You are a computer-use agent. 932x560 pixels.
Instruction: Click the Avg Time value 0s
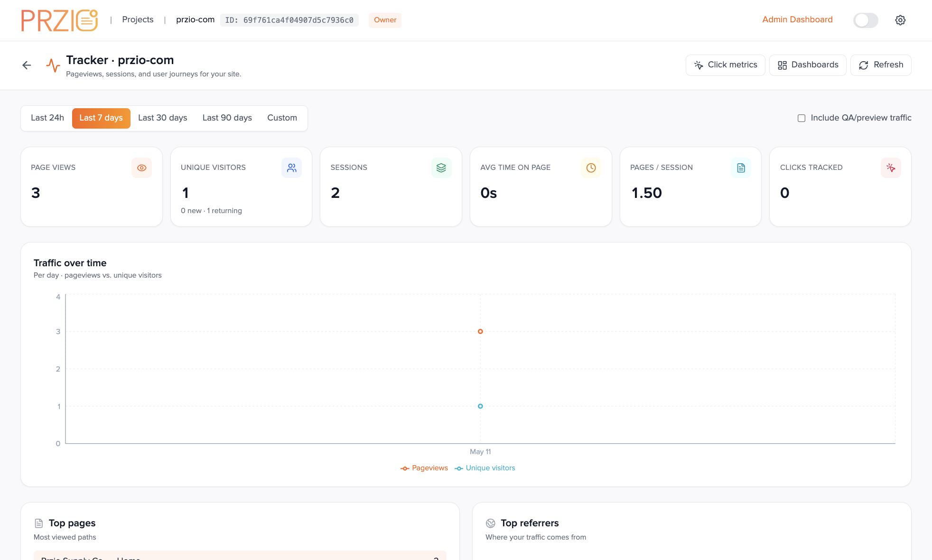[488, 193]
